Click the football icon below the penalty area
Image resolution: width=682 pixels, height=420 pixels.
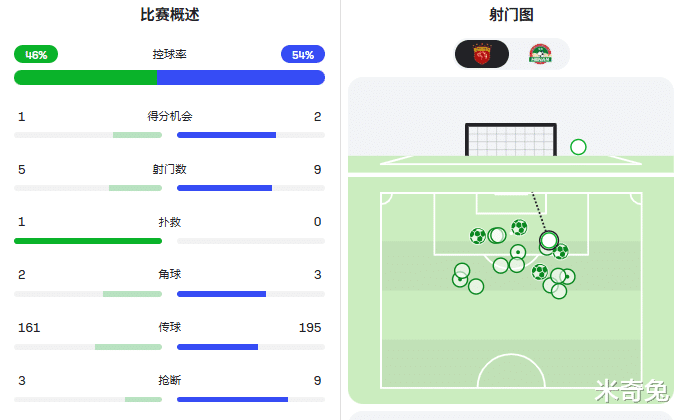pos(540,272)
